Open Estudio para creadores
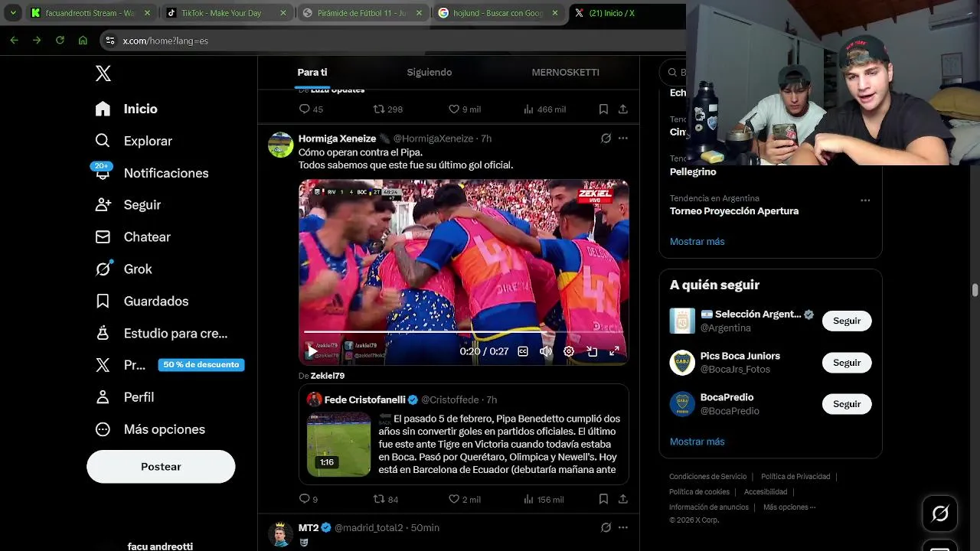The image size is (980, 551). tap(162, 334)
